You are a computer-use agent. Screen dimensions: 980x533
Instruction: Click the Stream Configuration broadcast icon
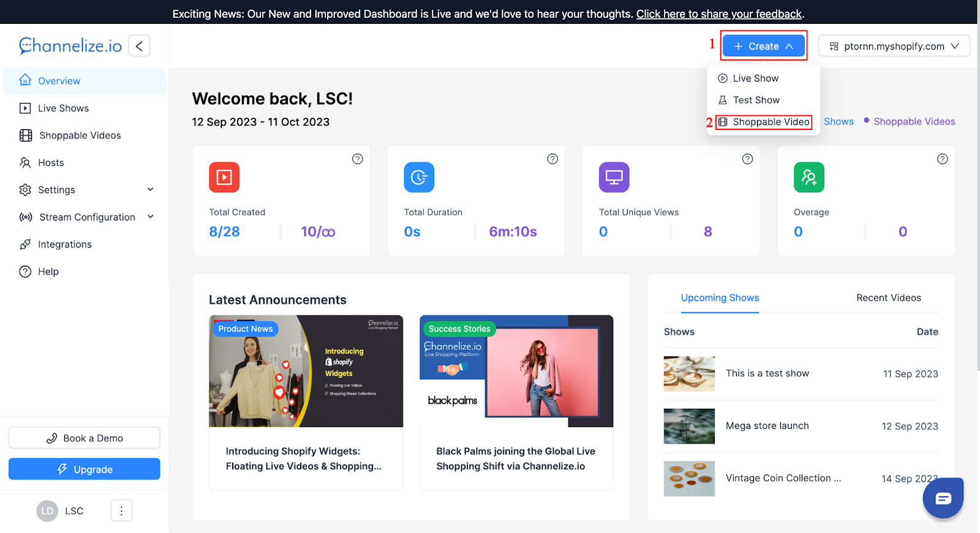(26, 217)
